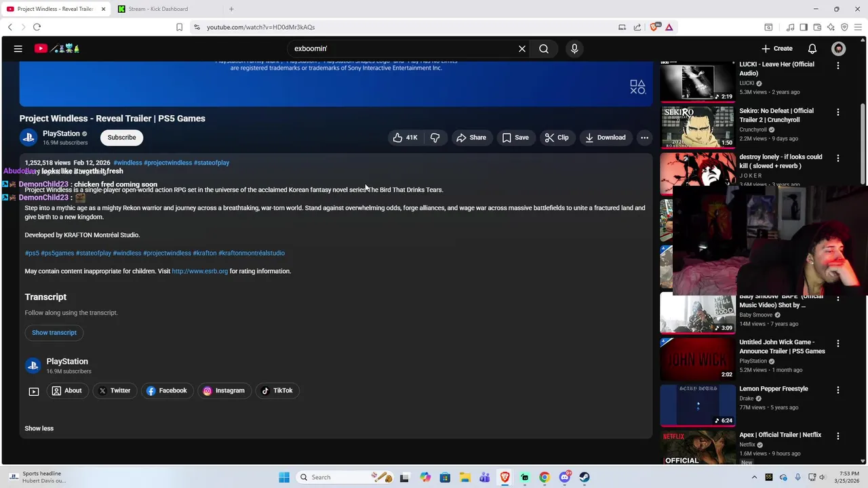Visit the esrb.org link
The height and width of the screenshot is (488, 868).
click(200, 271)
